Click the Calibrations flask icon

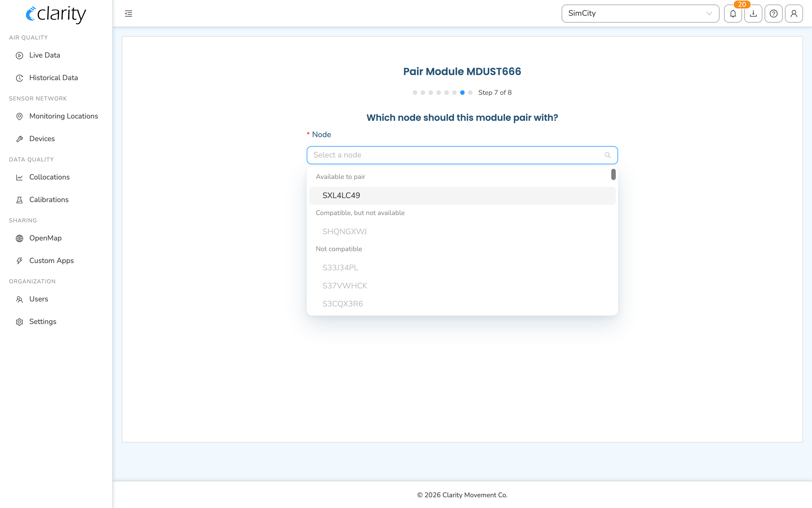(19, 200)
